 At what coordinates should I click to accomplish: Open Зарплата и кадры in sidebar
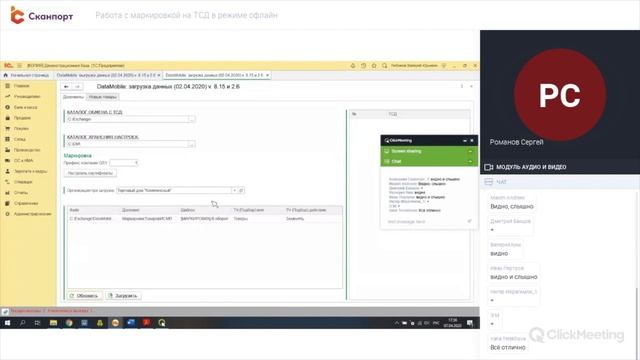pyautogui.click(x=30, y=171)
